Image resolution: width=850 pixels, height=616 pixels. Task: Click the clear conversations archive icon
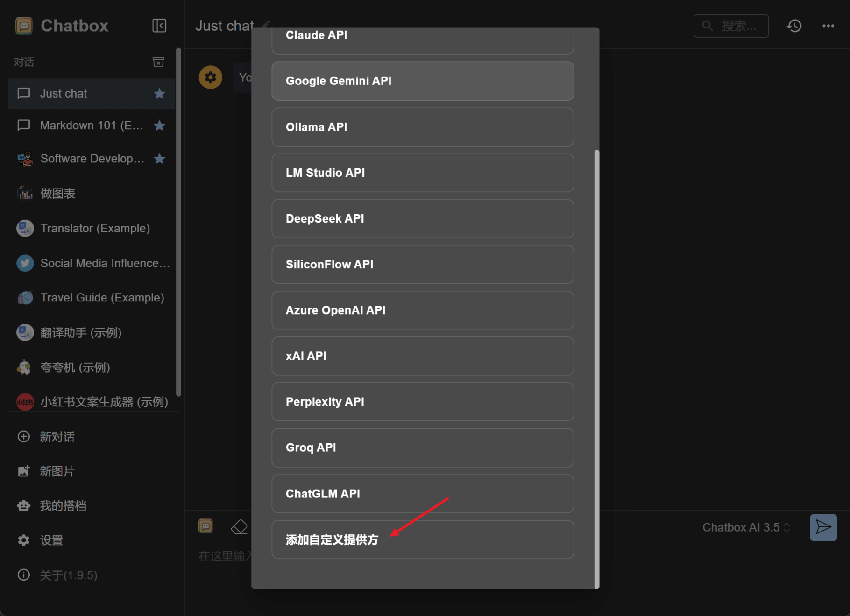click(x=158, y=62)
